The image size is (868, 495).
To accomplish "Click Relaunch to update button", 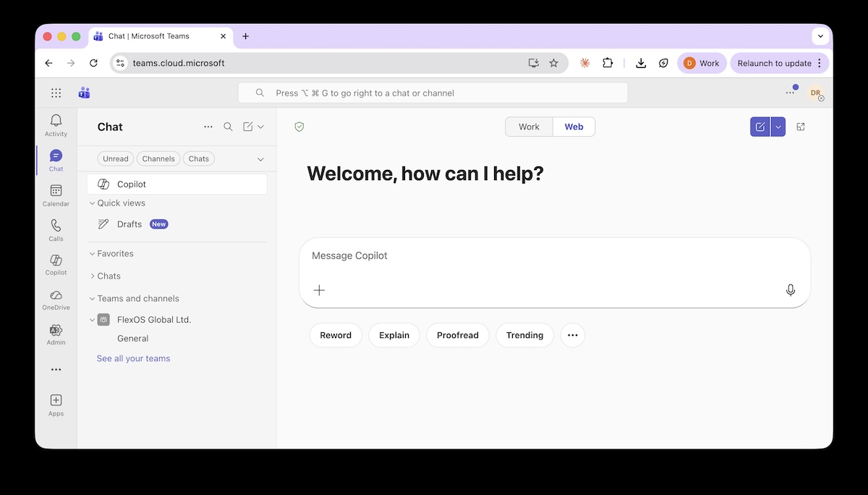I will pyautogui.click(x=780, y=63).
